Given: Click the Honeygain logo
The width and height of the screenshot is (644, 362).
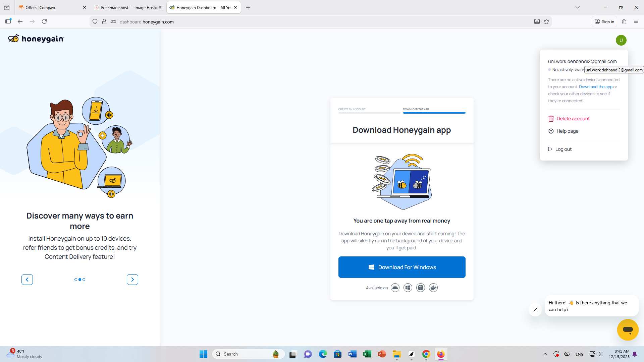Looking at the screenshot, I should (36, 39).
